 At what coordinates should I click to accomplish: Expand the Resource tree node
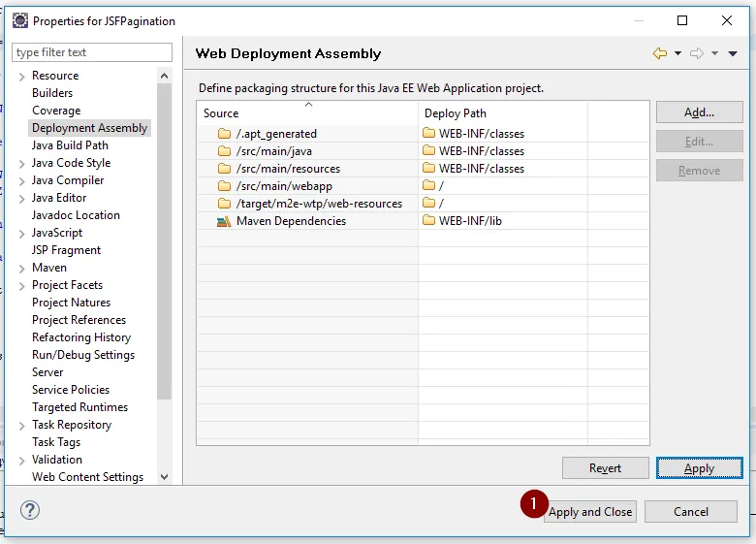22,76
